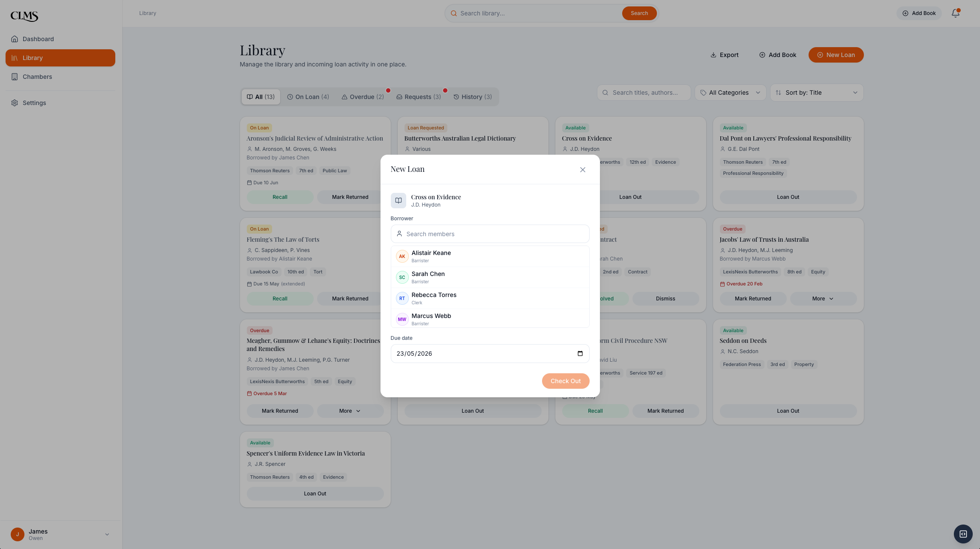
Task: Click the MW avatar icon
Action: pos(402,319)
